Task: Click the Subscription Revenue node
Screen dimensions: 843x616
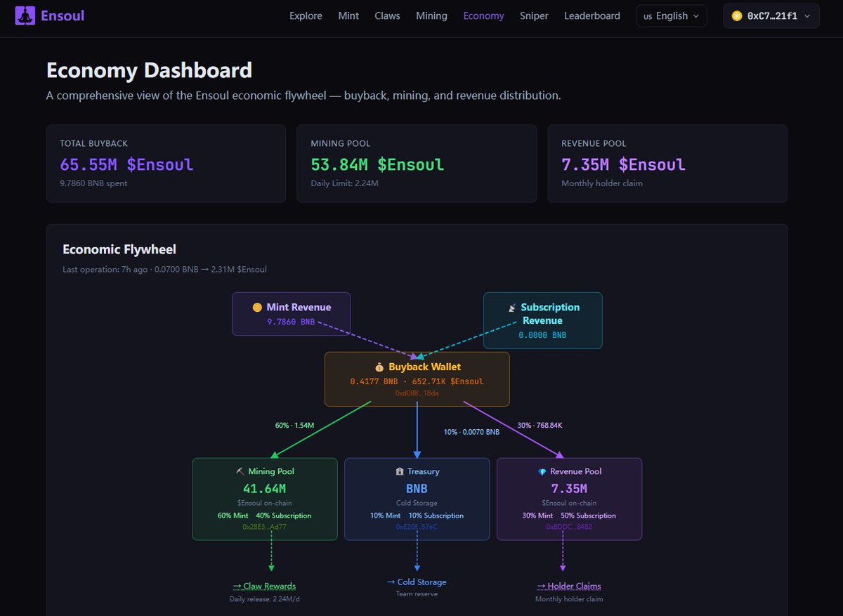Action: 542,320
